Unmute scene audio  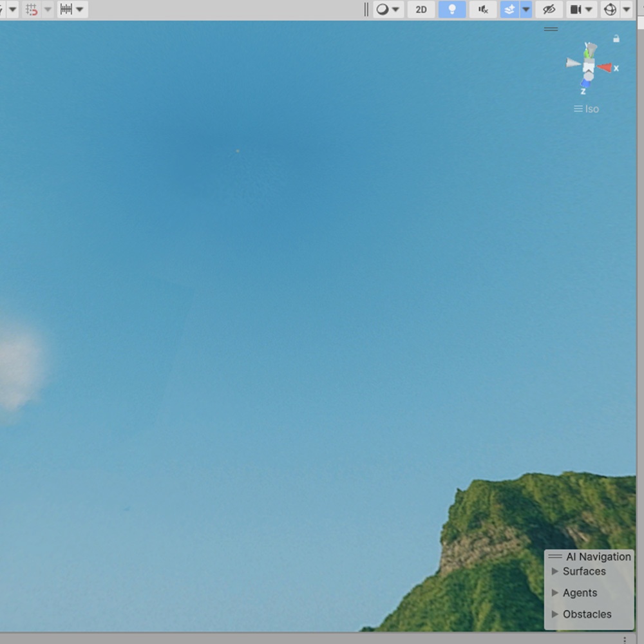tap(482, 9)
